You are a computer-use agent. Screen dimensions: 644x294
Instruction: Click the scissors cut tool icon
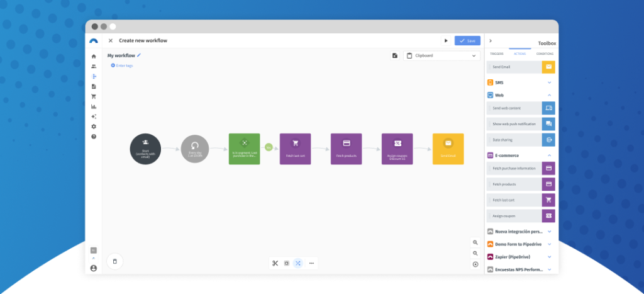point(275,263)
